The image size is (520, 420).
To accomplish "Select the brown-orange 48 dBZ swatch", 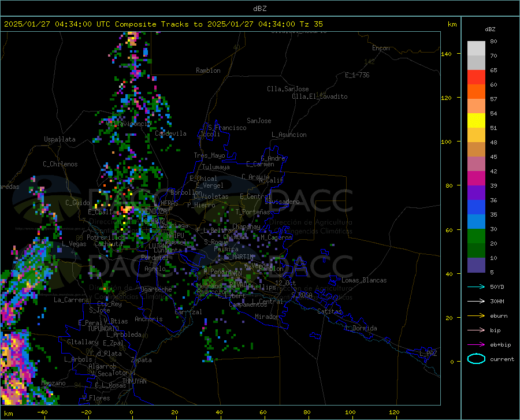I will 476,150.
